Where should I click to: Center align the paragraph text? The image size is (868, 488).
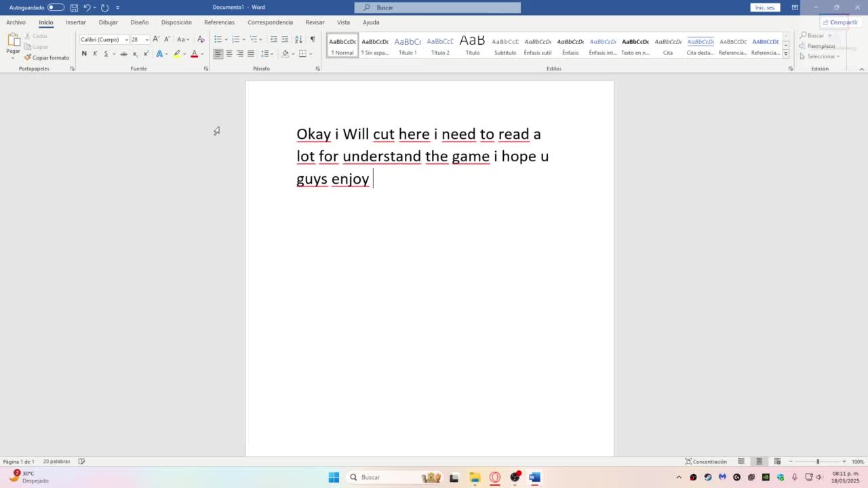[229, 54]
